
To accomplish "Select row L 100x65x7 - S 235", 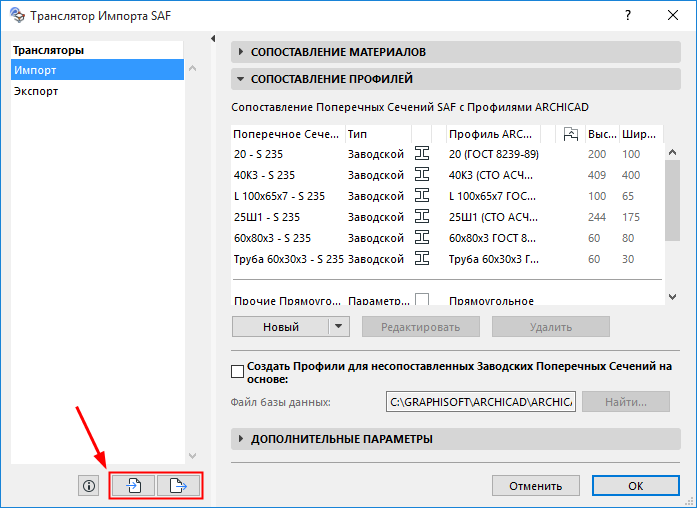I will (x=448, y=196).
